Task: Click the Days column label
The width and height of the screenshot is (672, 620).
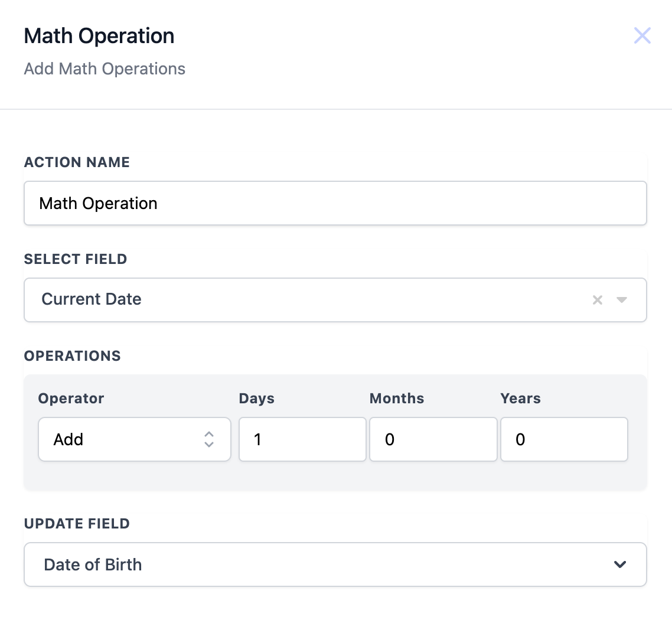Action: coord(256,399)
